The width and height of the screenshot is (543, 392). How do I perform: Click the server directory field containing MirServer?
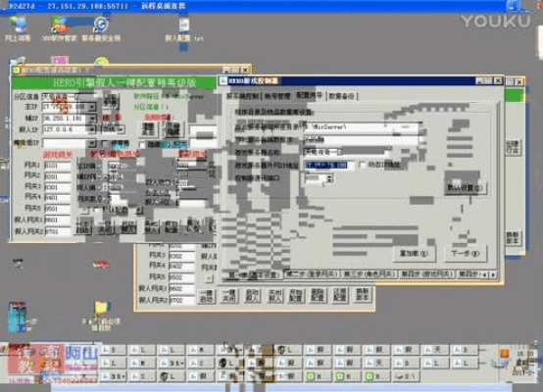(362, 127)
